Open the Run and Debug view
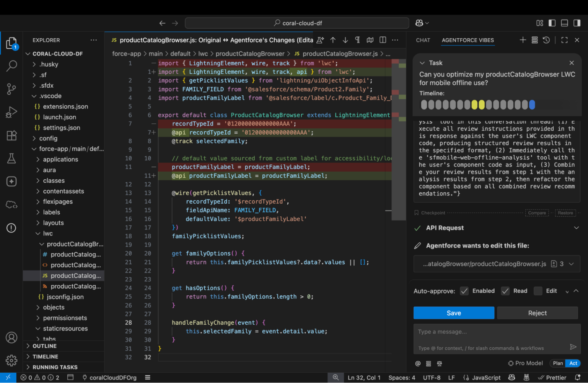The height and width of the screenshot is (383, 588). 11,112
